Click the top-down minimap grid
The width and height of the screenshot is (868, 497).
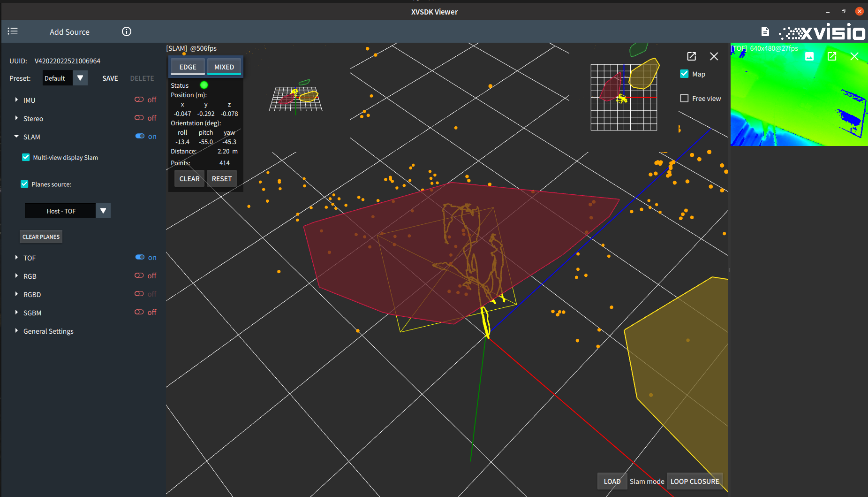pos(624,97)
